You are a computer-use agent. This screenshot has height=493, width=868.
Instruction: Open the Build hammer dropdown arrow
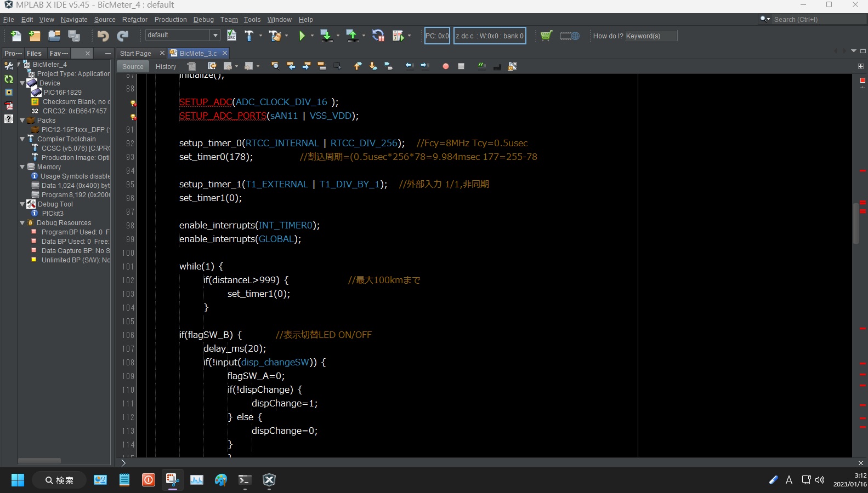260,36
